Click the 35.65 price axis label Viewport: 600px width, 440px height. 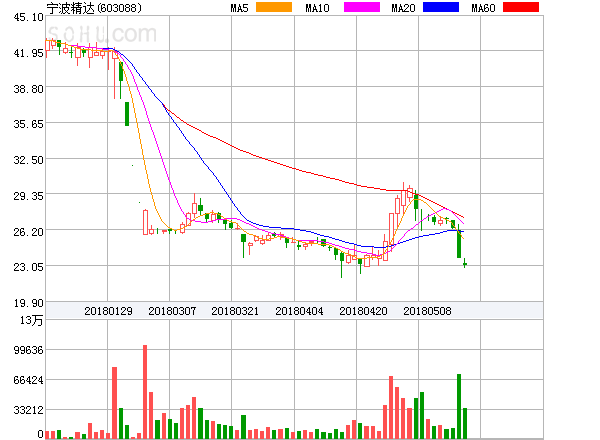[29, 124]
